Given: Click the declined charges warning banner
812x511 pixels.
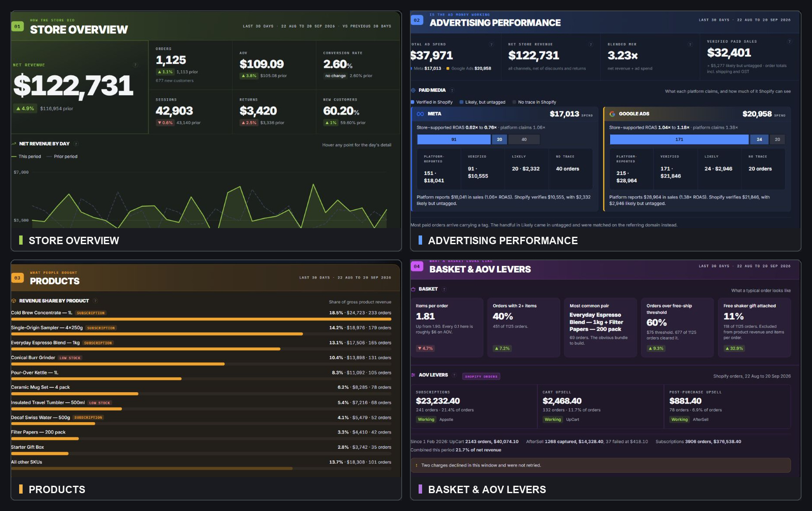Looking at the screenshot, I should point(601,465).
